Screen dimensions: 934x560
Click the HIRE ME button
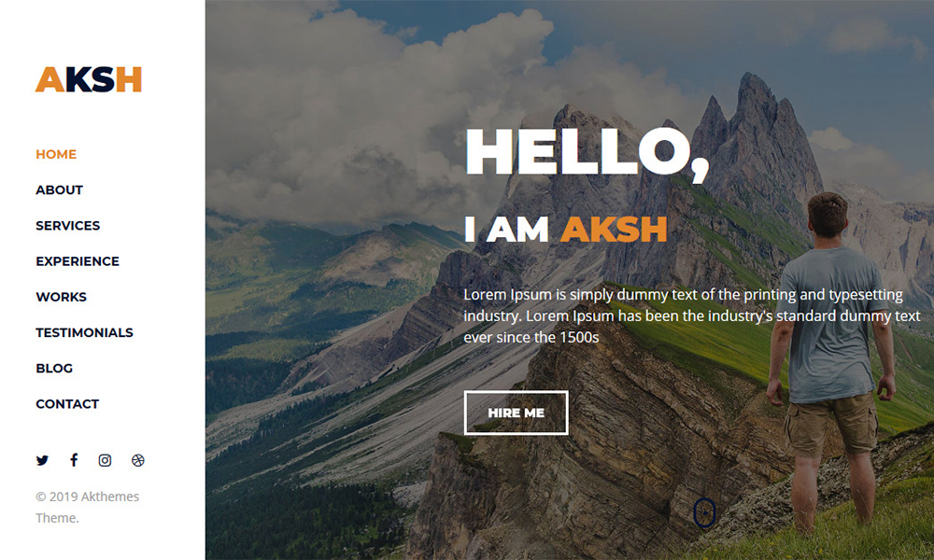[x=516, y=413]
